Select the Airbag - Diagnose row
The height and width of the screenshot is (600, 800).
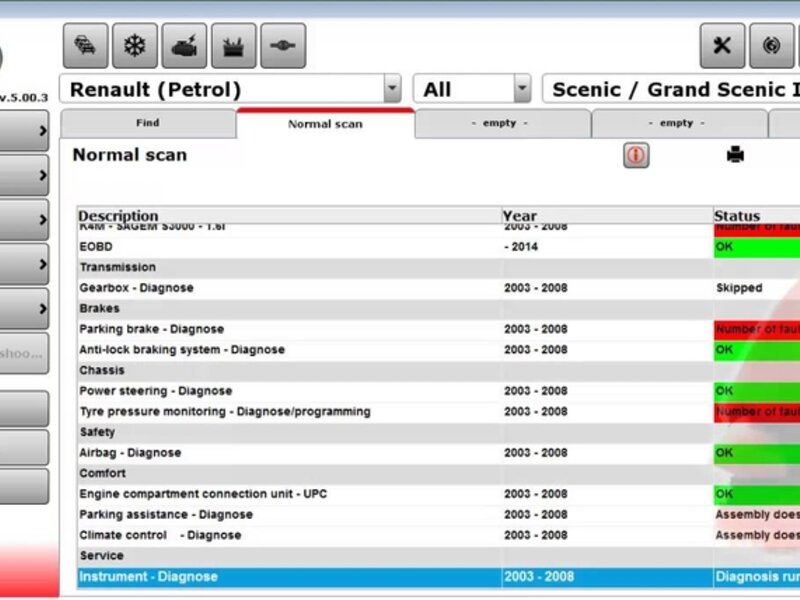tap(130, 453)
